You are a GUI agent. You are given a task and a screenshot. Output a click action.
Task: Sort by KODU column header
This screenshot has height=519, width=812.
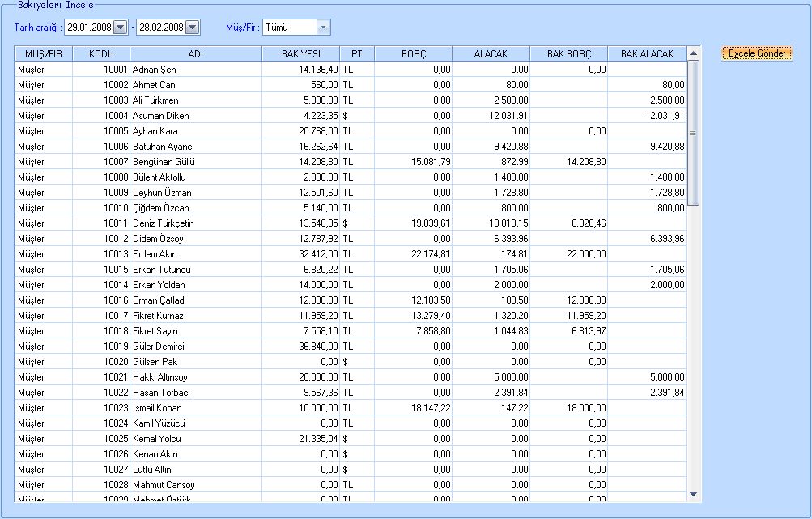(x=101, y=54)
